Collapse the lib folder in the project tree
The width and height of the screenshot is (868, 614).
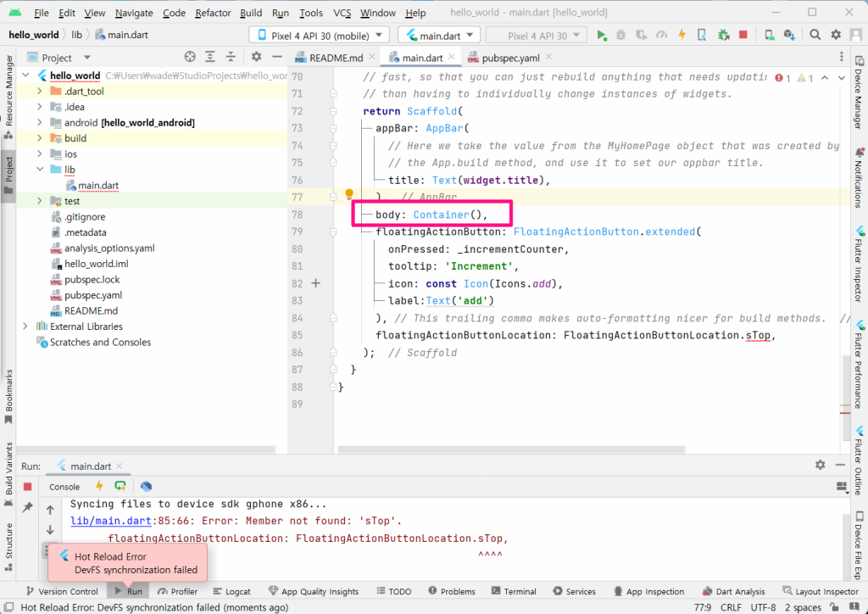pos(40,170)
